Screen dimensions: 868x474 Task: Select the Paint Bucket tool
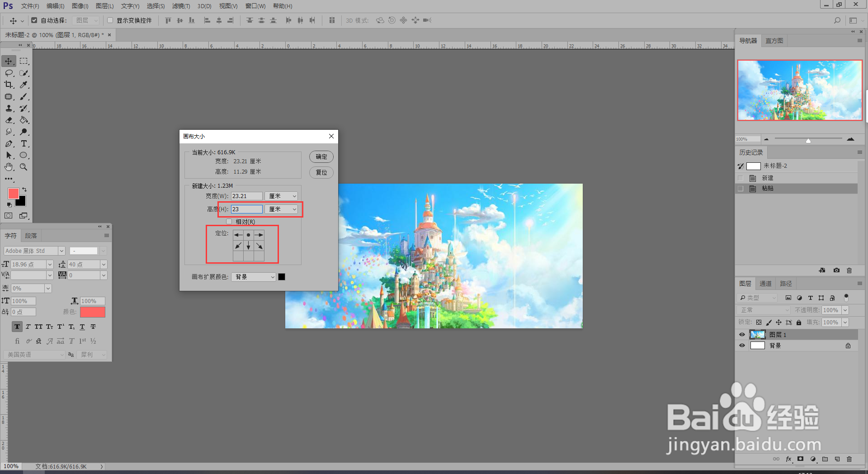(x=24, y=120)
